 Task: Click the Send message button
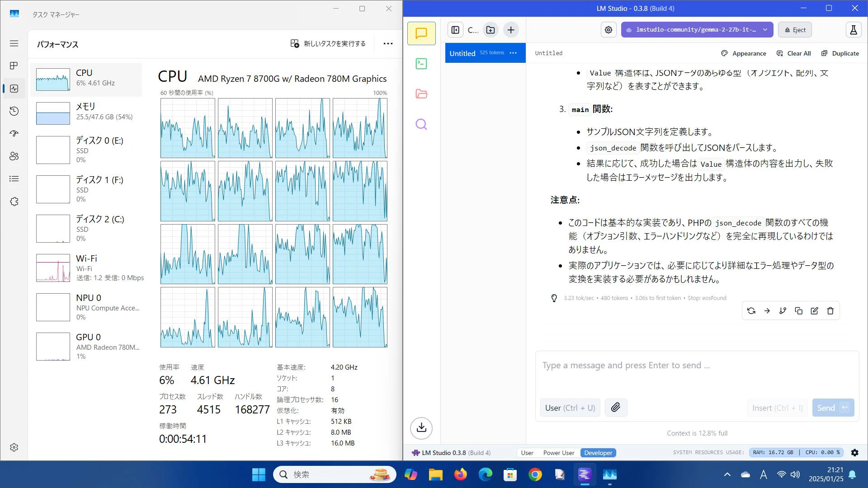click(833, 408)
